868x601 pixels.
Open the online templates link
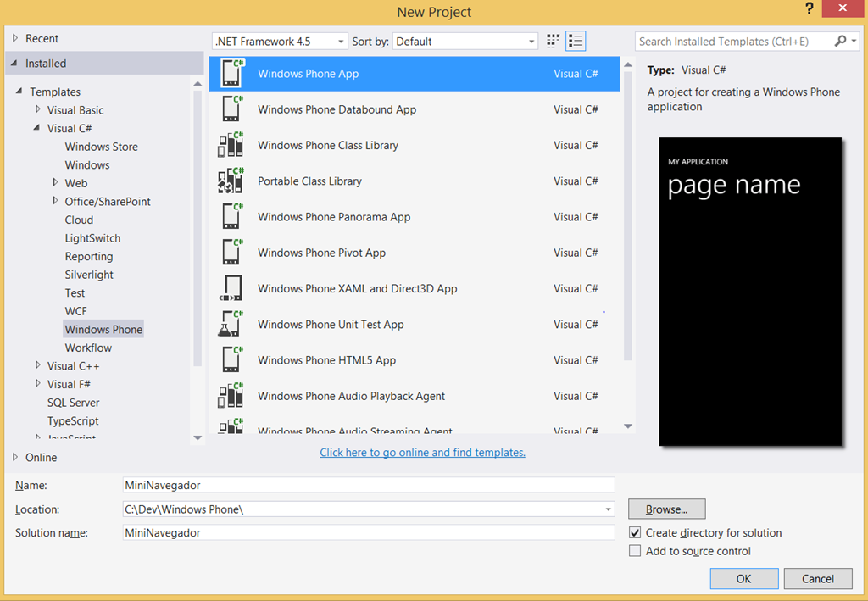pyautogui.click(x=422, y=452)
